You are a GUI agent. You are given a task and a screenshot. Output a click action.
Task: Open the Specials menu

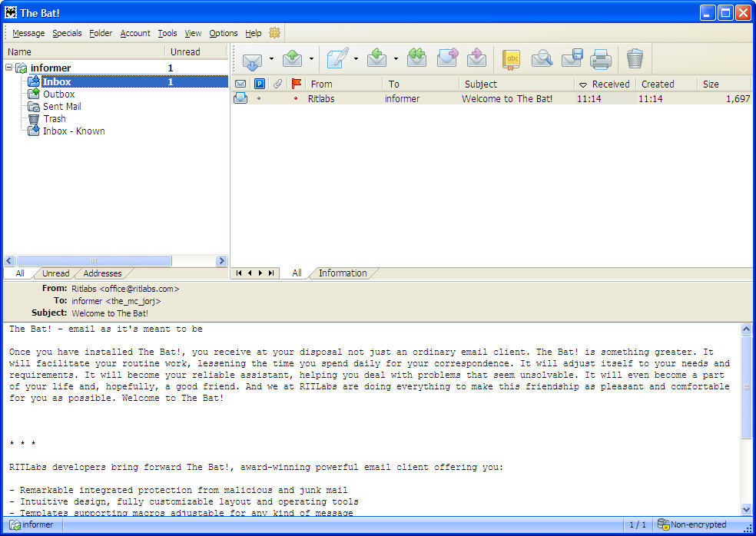[67, 33]
